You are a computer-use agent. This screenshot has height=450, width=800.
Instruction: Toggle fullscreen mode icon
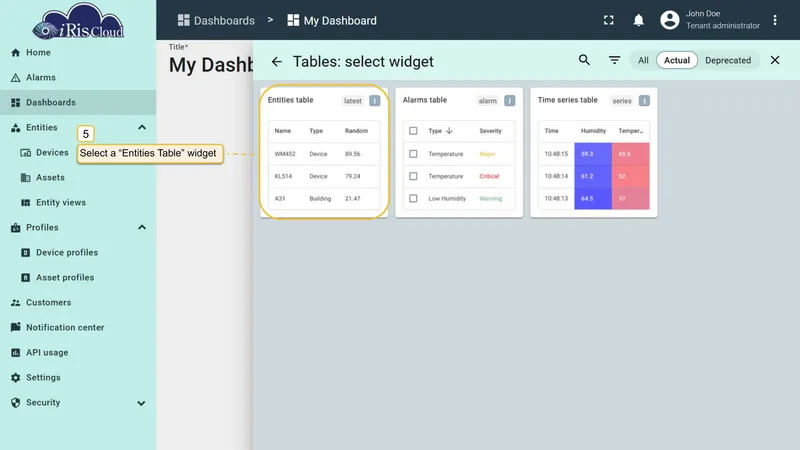608,20
